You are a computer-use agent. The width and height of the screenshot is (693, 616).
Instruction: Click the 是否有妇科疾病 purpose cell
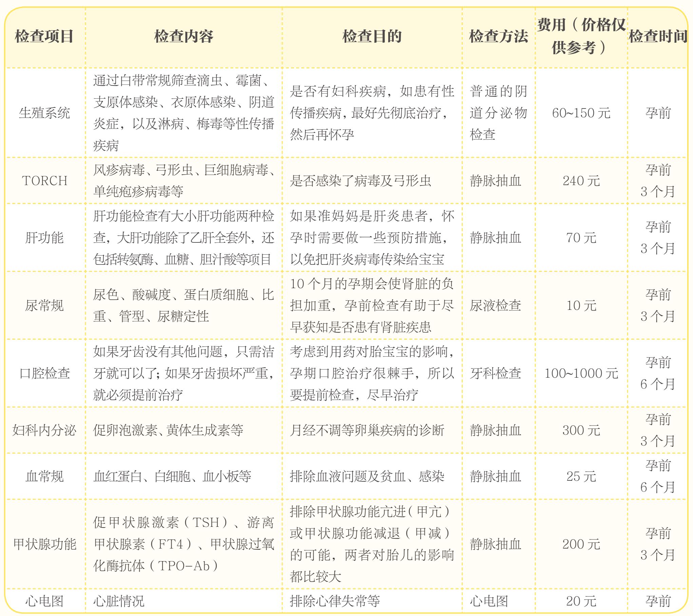[372, 113]
